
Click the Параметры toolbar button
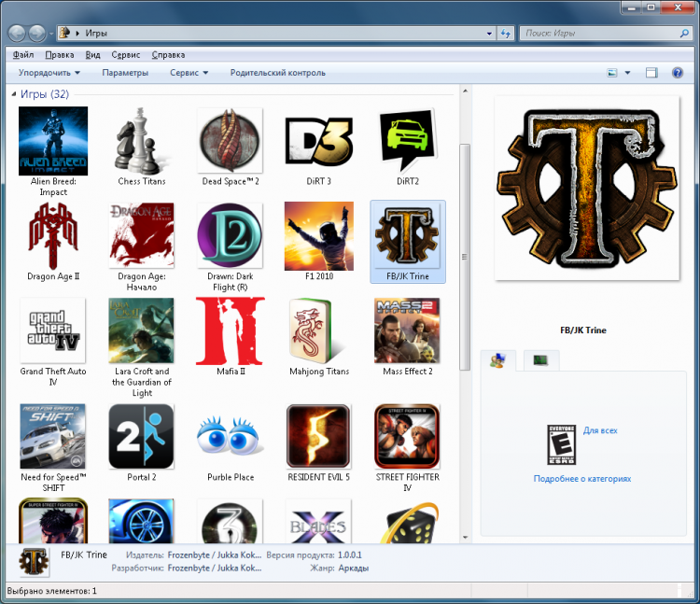click(125, 73)
